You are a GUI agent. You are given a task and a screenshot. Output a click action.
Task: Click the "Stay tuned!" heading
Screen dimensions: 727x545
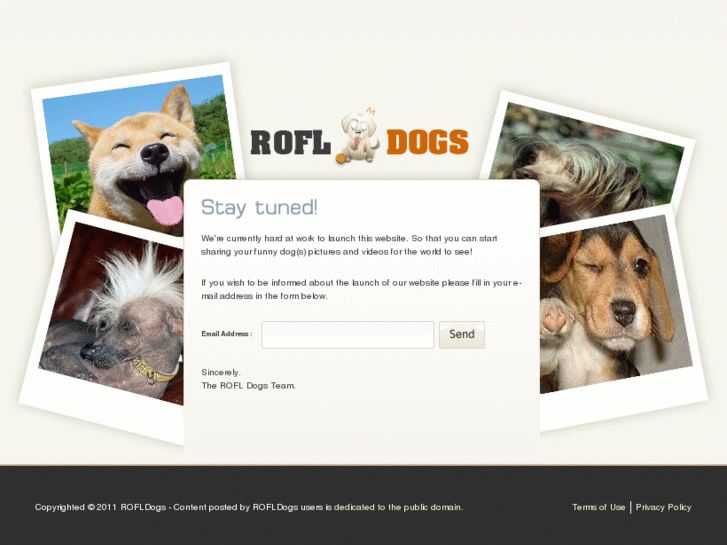point(259,207)
